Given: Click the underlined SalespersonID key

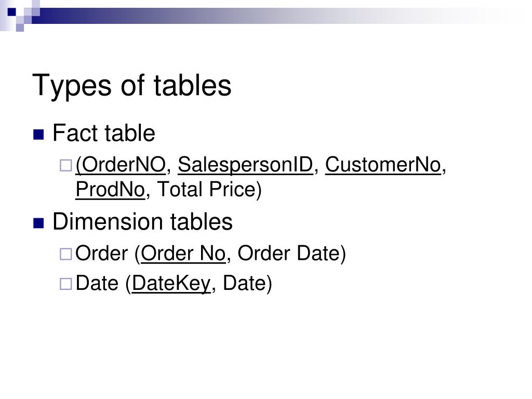Looking at the screenshot, I should (245, 165).
